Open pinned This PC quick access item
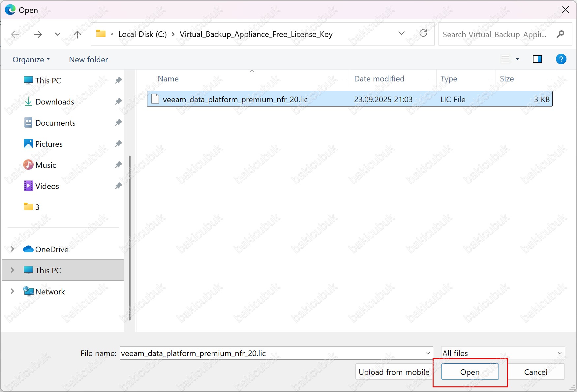 pyautogui.click(x=42, y=80)
